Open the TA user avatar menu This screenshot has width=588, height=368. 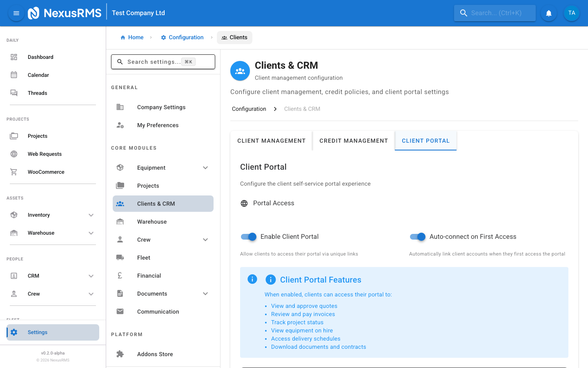coord(571,13)
